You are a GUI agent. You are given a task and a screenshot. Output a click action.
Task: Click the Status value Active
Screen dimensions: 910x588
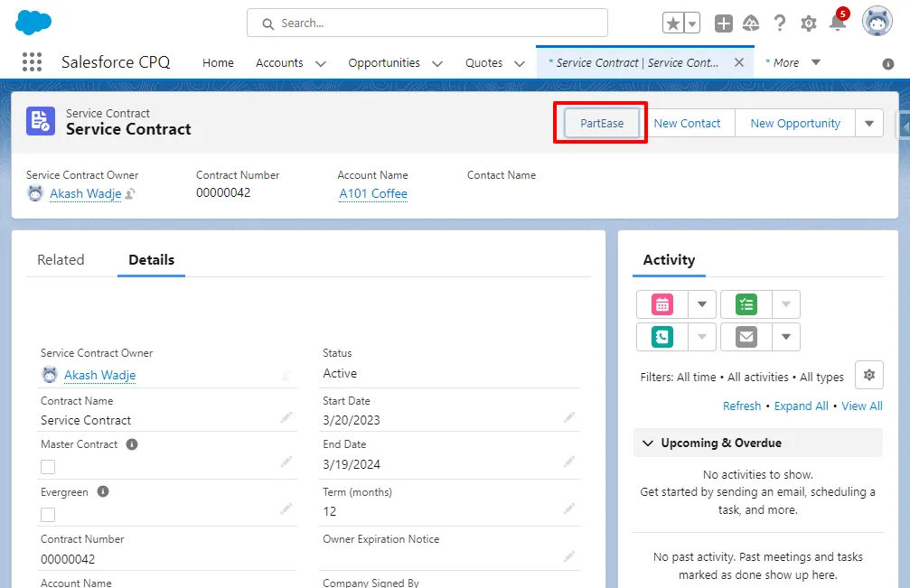(x=340, y=373)
